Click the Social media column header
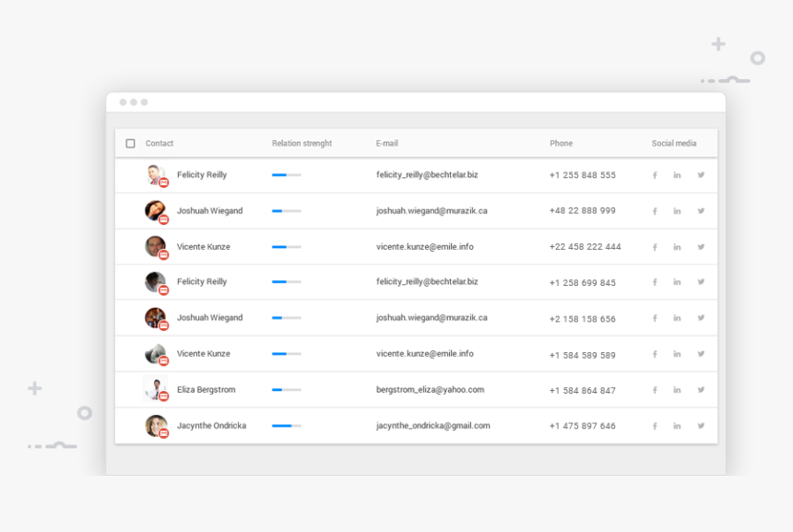 (674, 144)
